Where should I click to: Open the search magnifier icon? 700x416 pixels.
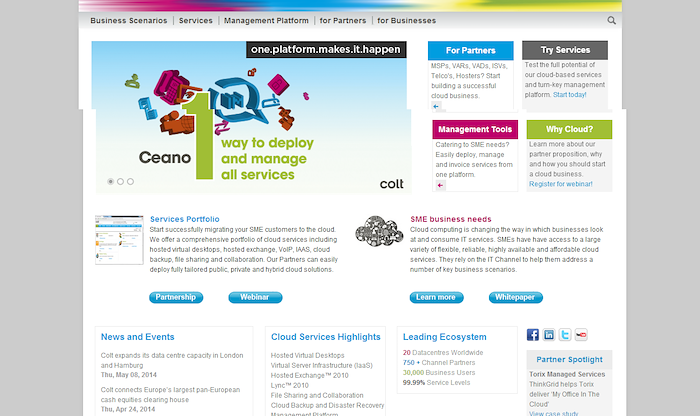click(x=612, y=20)
